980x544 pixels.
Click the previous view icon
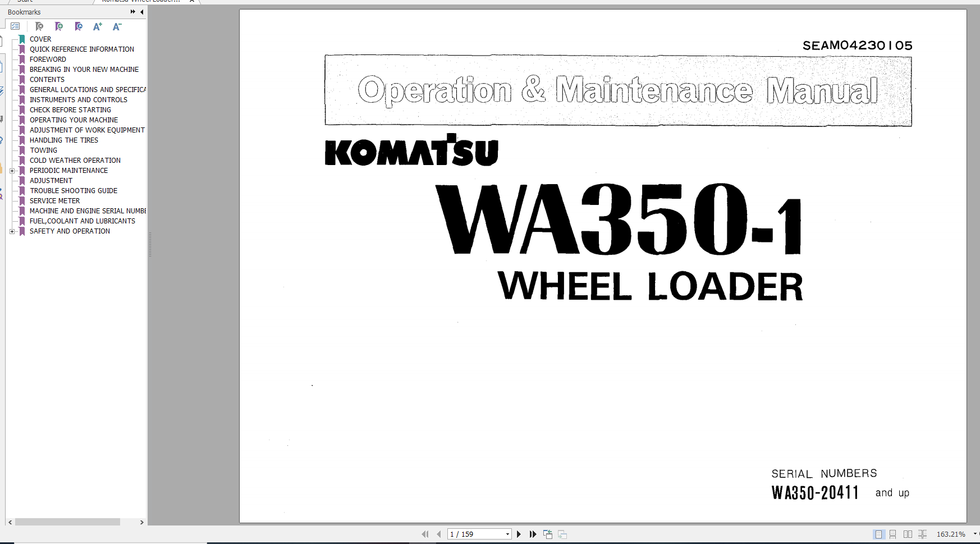tap(548, 534)
